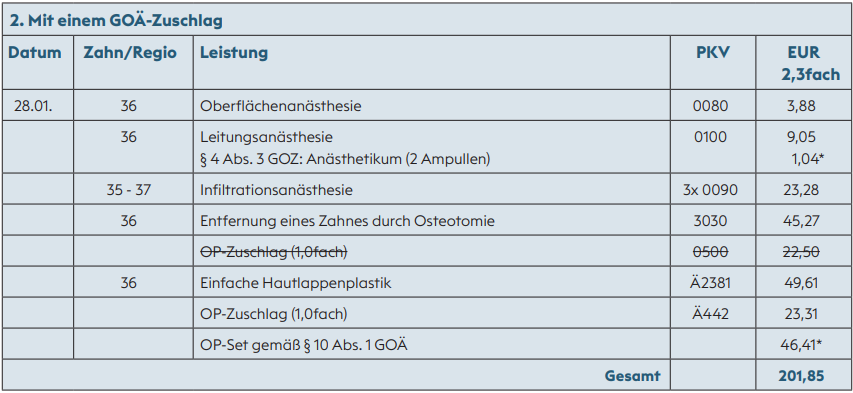The image size is (853, 393).
Task: Click the '2. Mit einem GOÄ-Zuschlag' table title
Action: coord(116,21)
